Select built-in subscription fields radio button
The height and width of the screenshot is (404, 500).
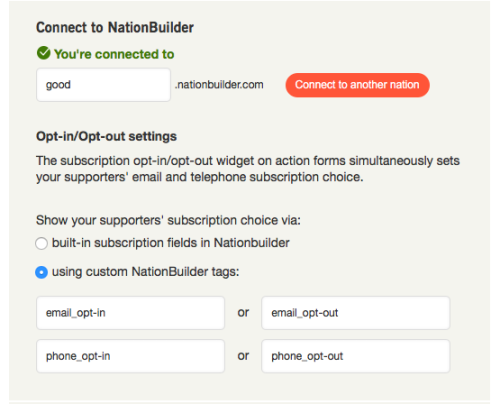click(x=41, y=243)
